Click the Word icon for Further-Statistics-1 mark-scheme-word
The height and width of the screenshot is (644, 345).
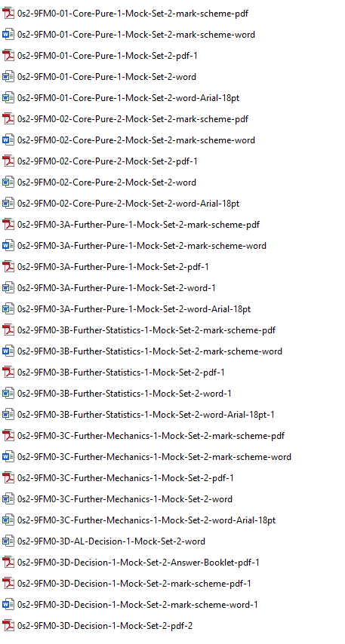[x=8, y=351]
